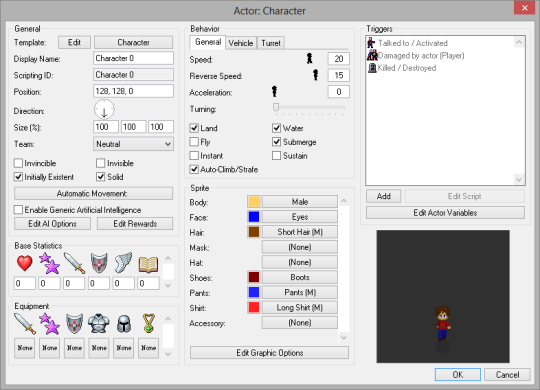
Task: Switch to the Vehicle behavior tab
Action: (x=241, y=43)
